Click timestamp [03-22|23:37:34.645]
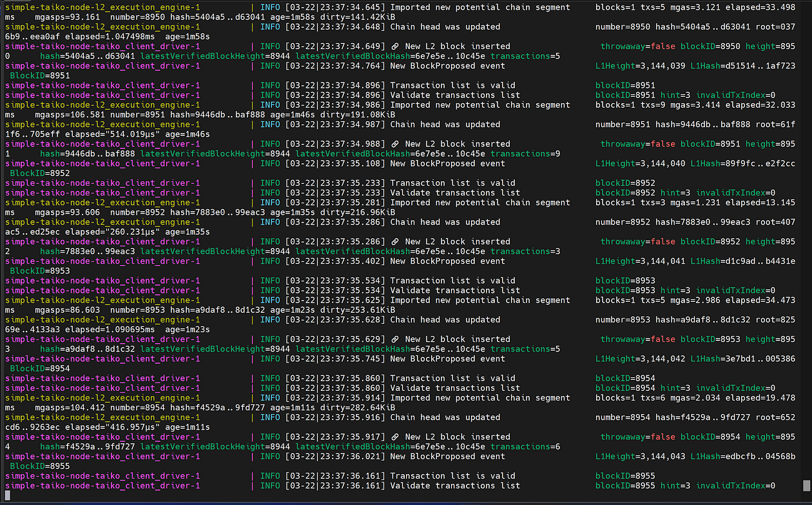812x505 pixels. click(x=335, y=7)
